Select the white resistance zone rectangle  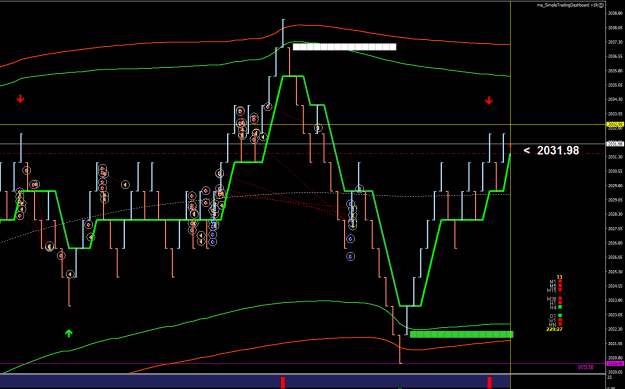click(344, 47)
